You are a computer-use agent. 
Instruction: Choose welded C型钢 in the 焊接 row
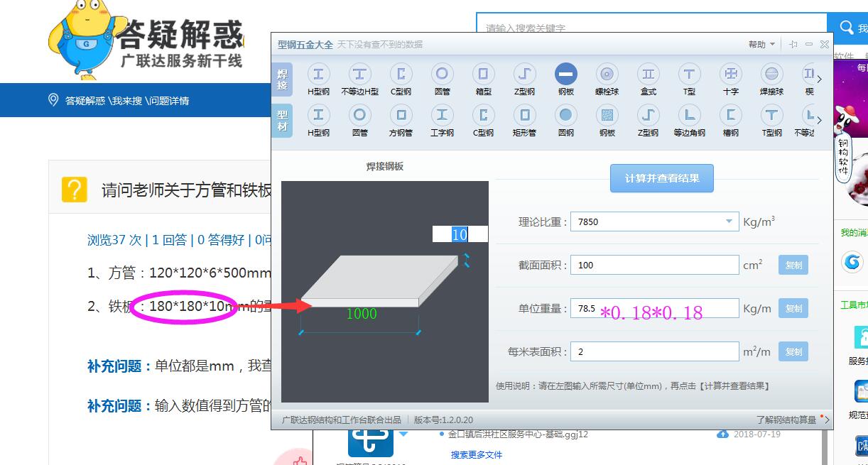click(401, 79)
